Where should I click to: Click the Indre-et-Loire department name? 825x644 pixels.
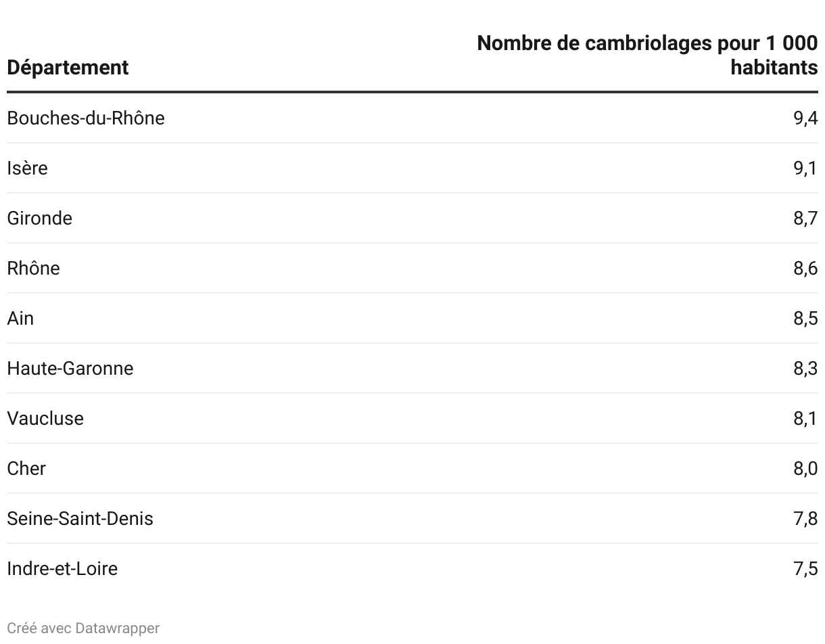coord(62,568)
